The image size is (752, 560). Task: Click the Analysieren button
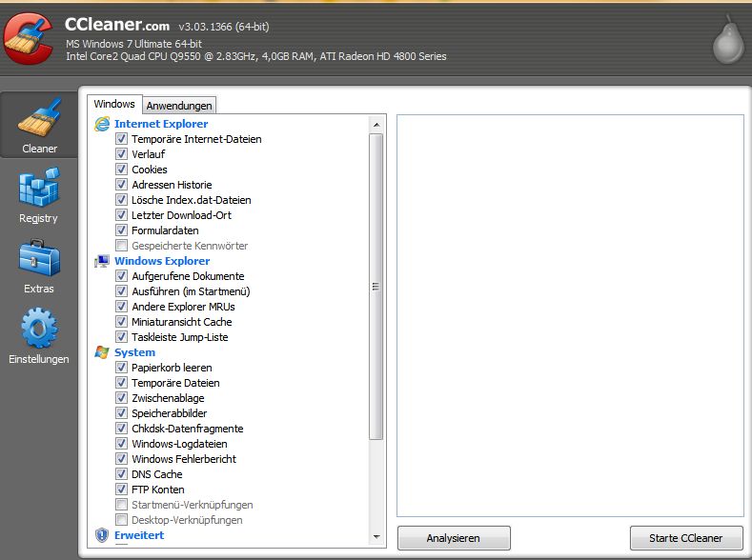[454, 538]
